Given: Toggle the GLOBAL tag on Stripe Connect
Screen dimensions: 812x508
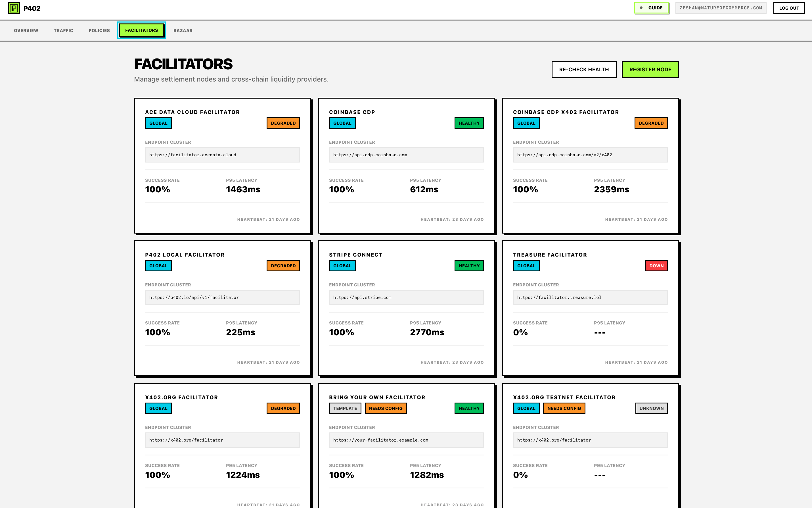Looking at the screenshot, I should [x=342, y=265].
